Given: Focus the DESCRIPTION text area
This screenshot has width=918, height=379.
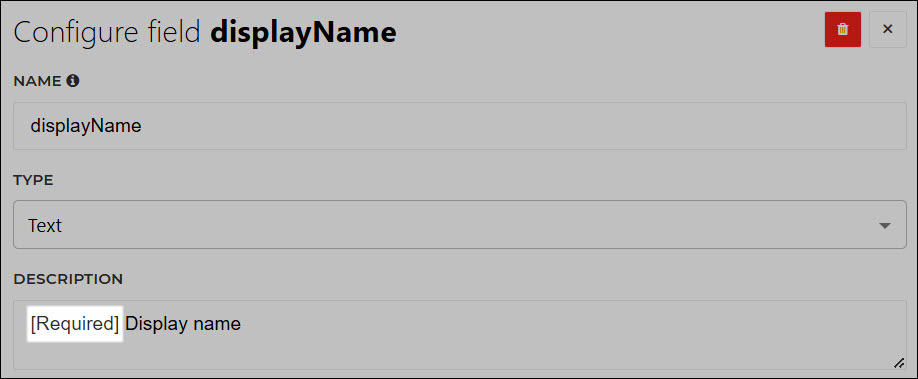Looking at the screenshot, I should coord(460,335).
